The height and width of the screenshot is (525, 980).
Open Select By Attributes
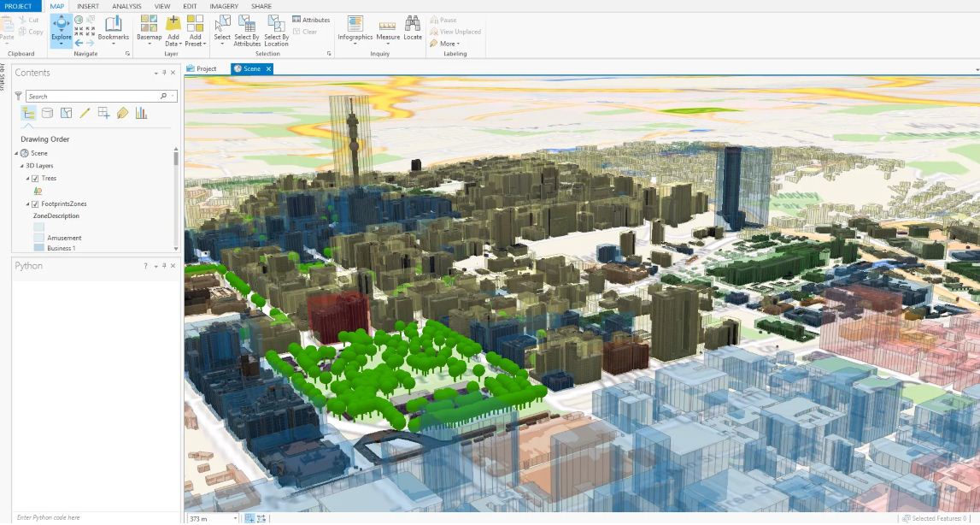tap(247, 30)
